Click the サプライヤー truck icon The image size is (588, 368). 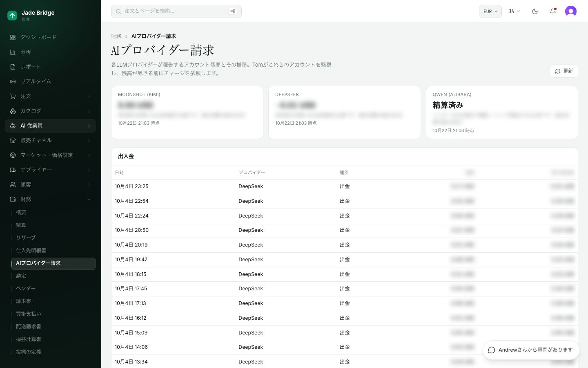(x=13, y=170)
